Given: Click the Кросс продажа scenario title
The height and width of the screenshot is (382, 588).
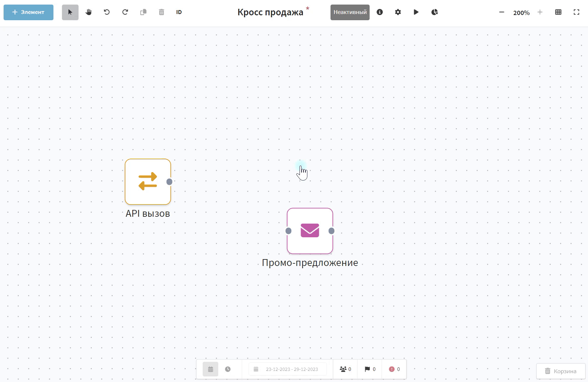Looking at the screenshot, I should pos(270,12).
